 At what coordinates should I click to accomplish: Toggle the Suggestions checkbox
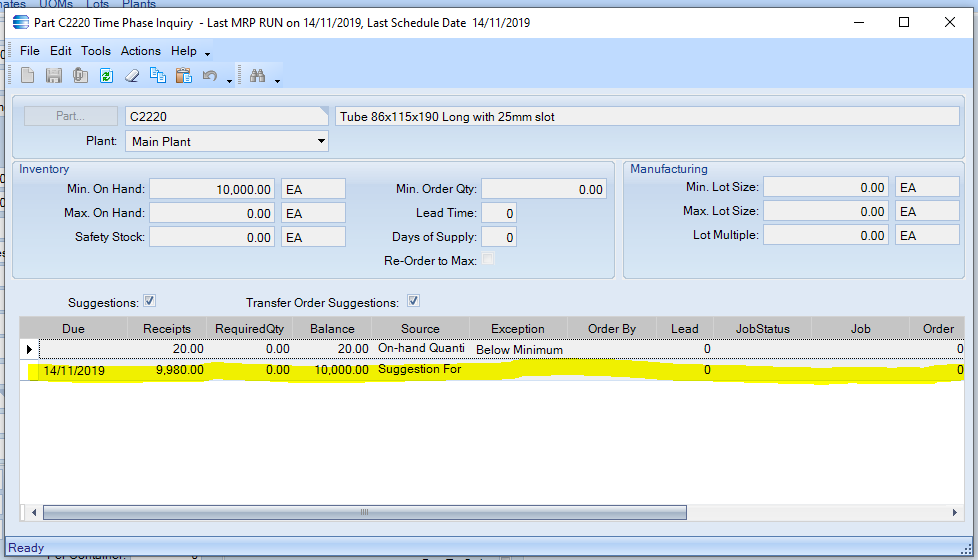[x=150, y=301]
